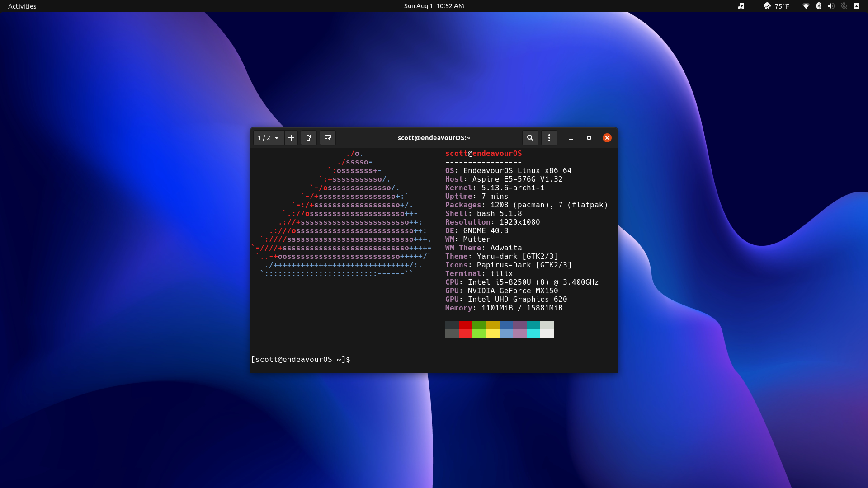Screen dimensions: 868x488
Task: Add a new session with plus button
Action: point(291,138)
